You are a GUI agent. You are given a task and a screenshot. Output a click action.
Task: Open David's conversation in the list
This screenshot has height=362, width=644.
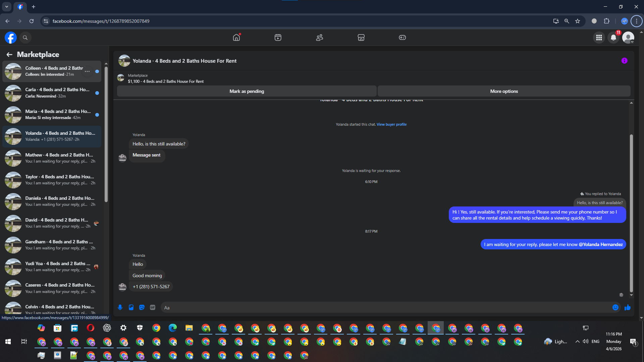52,223
